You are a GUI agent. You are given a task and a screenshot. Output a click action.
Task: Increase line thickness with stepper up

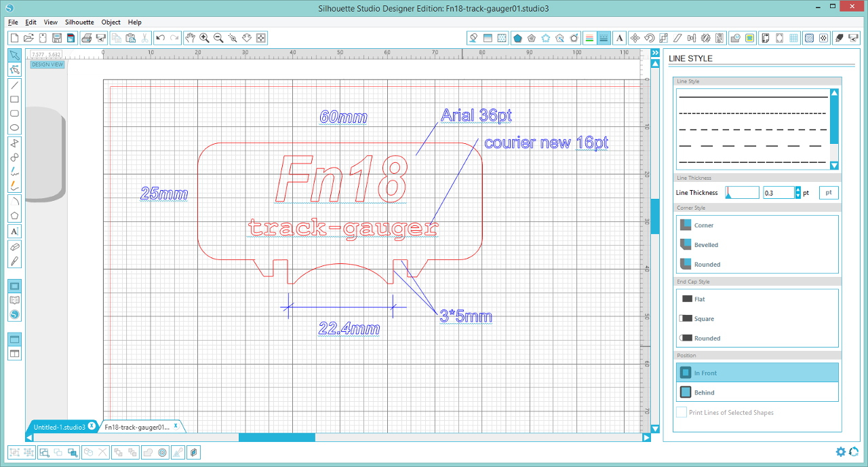pos(797,190)
